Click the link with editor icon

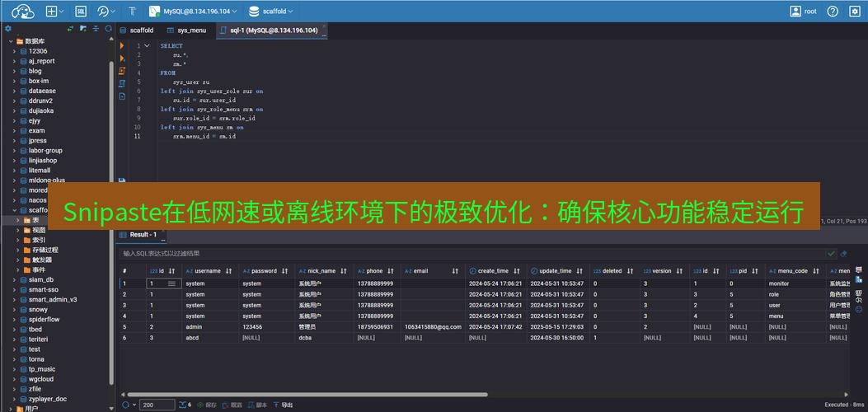tap(71, 28)
